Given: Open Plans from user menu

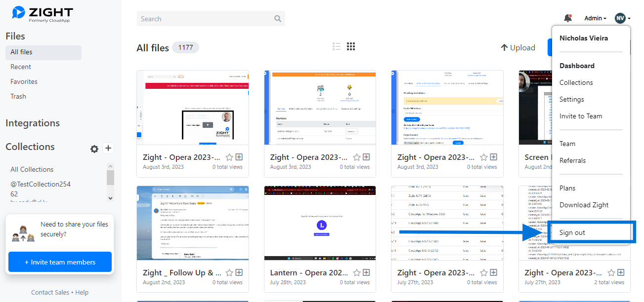Looking at the screenshot, I should pos(567,188).
